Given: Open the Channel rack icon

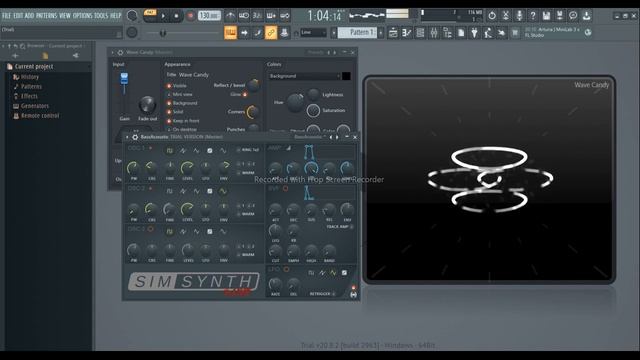Looking at the screenshot, I should [x=420, y=33].
